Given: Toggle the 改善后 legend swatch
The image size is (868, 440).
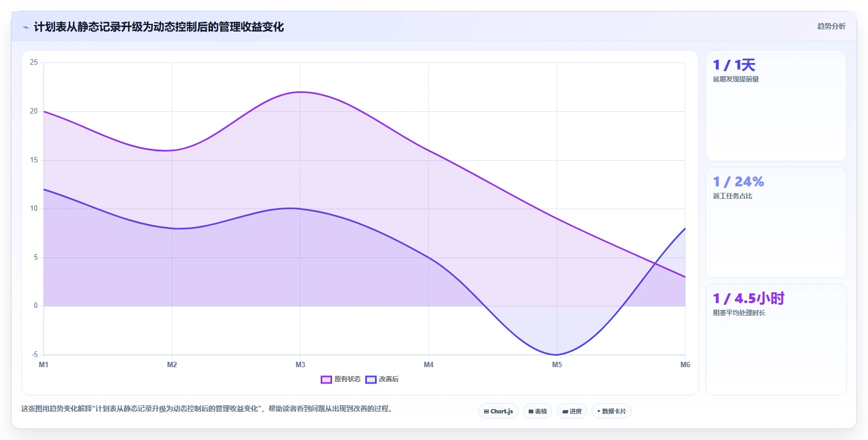Looking at the screenshot, I should click(x=371, y=379).
